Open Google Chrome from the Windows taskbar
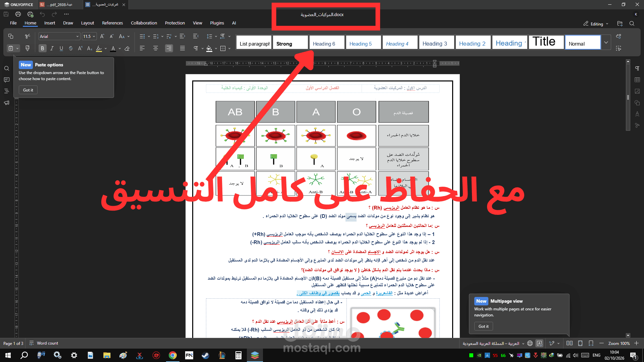 click(173, 355)
